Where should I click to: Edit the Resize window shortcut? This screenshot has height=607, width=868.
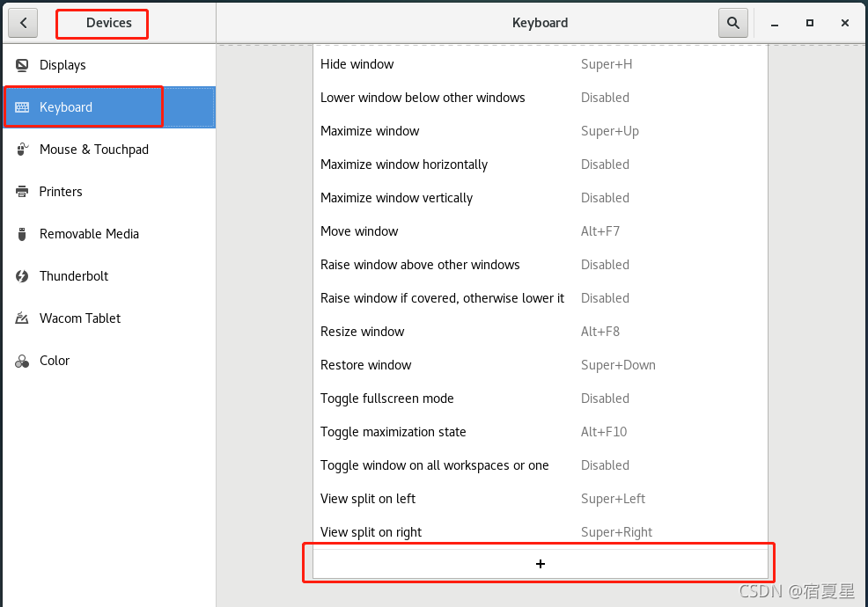pyautogui.click(x=541, y=332)
